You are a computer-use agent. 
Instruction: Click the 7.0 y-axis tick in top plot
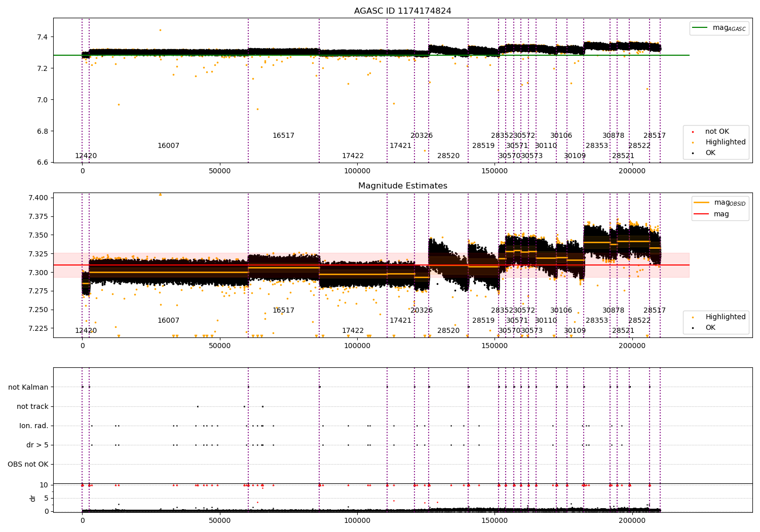[x=43, y=100]
